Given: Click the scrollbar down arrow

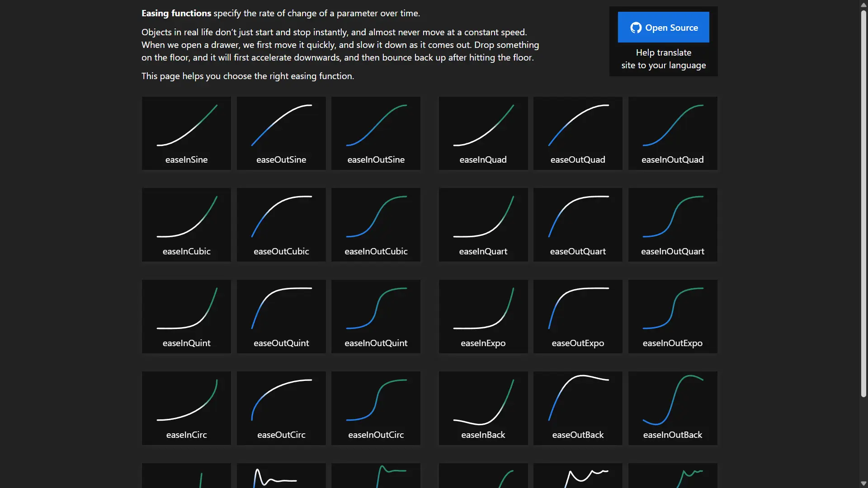Looking at the screenshot, I should (863, 483).
